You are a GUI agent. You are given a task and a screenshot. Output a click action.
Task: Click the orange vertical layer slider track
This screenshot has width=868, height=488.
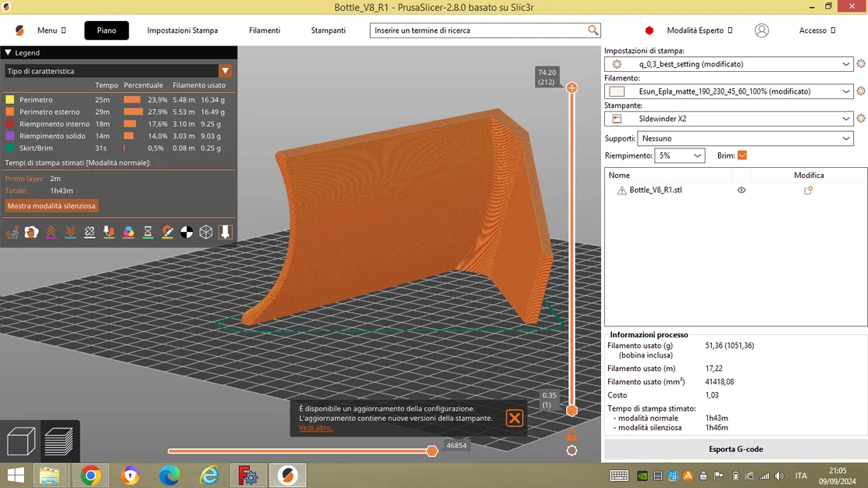pyautogui.click(x=572, y=249)
